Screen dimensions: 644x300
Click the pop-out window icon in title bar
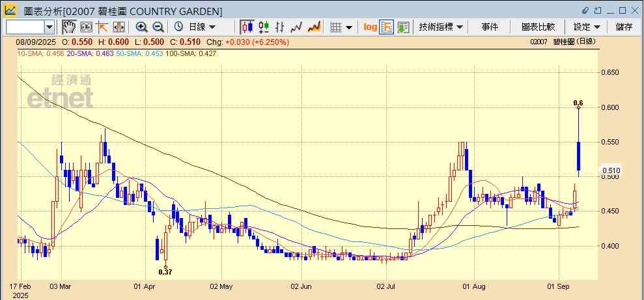tap(598, 10)
